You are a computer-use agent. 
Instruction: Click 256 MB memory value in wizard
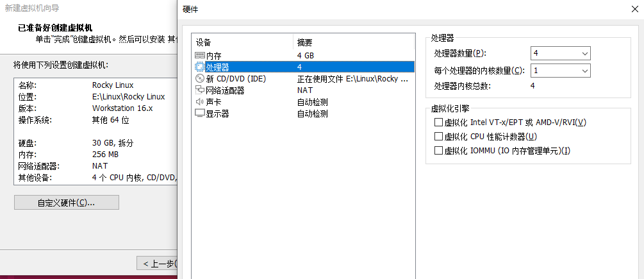pos(106,155)
